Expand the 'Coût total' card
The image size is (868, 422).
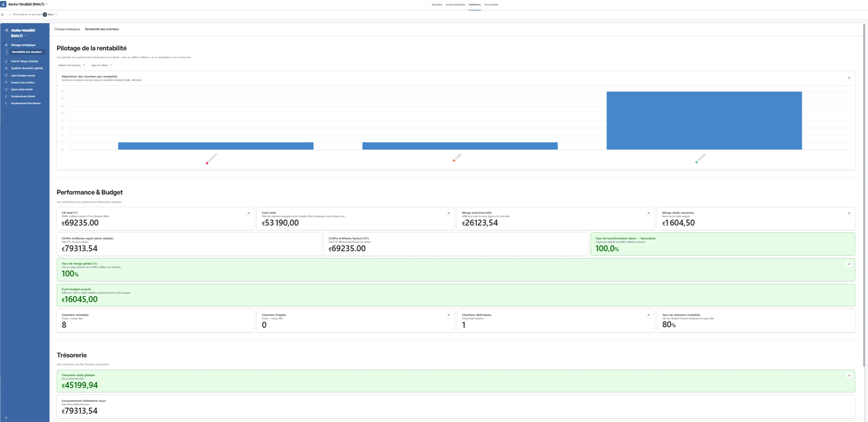point(448,213)
